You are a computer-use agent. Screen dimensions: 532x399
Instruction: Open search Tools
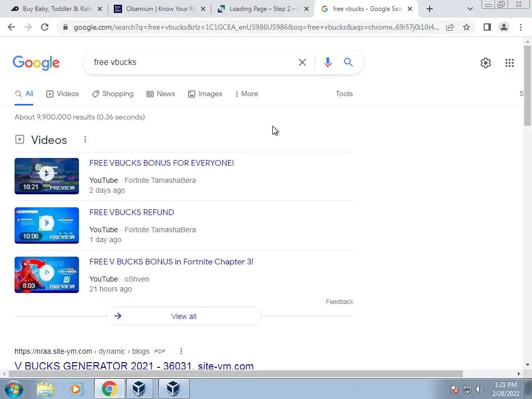point(344,94)
